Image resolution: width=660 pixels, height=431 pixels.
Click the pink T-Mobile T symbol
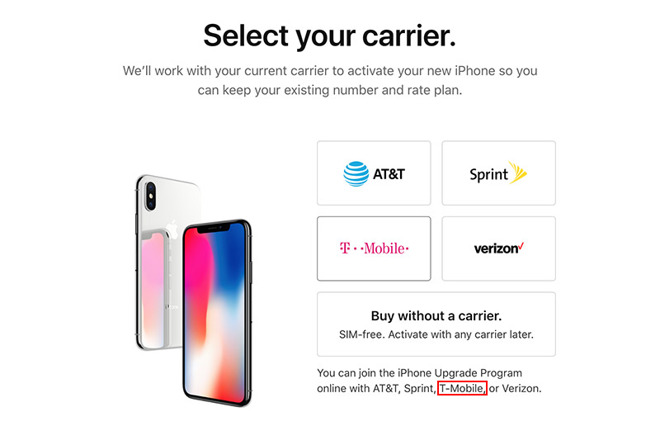[x=345, y=248]
